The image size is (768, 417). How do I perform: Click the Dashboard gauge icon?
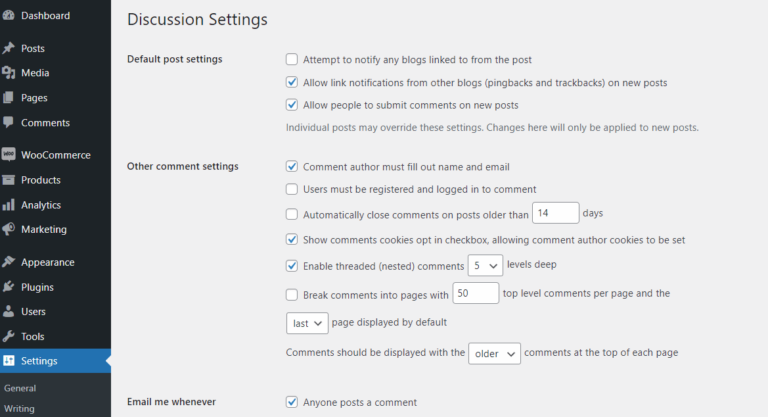(x=9, y=16)
